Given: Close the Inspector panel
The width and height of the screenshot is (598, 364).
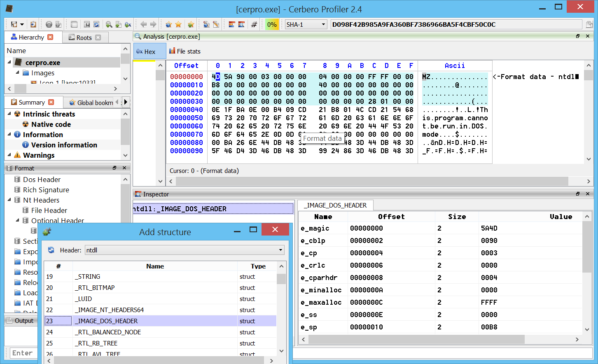Looking at the screenshot, I should pyautogui.click(x=588, y=194).
